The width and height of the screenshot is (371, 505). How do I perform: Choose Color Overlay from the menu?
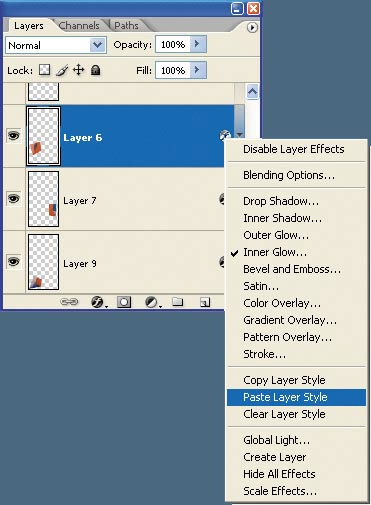pyautogui.click(x=296, y=303)
